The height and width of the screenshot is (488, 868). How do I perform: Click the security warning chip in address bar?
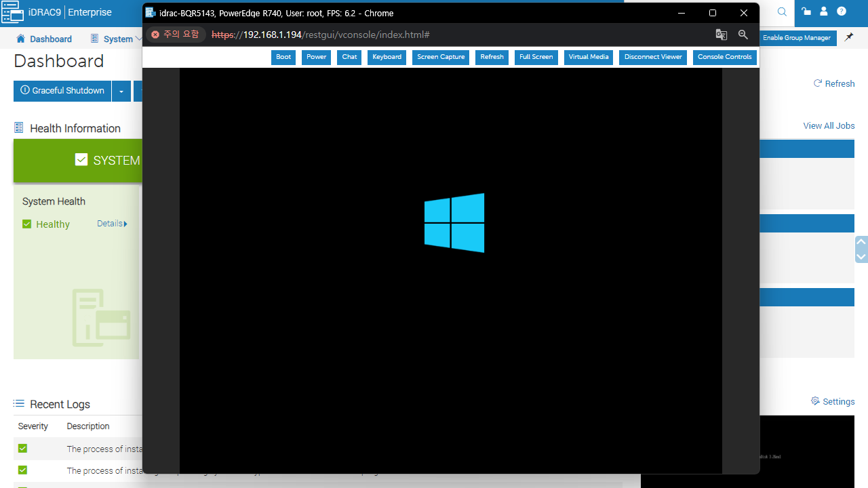pyautogui.click(x=175, y=35)
